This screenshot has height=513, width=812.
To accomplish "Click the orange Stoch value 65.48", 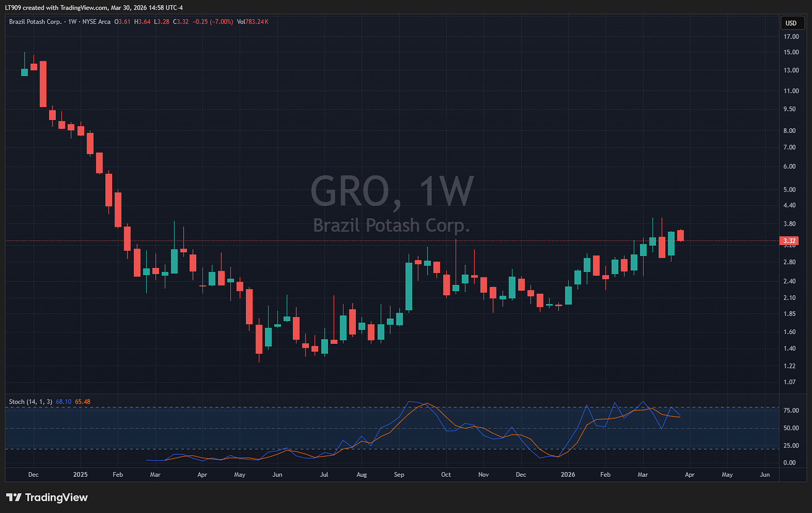I will (82, 401).
